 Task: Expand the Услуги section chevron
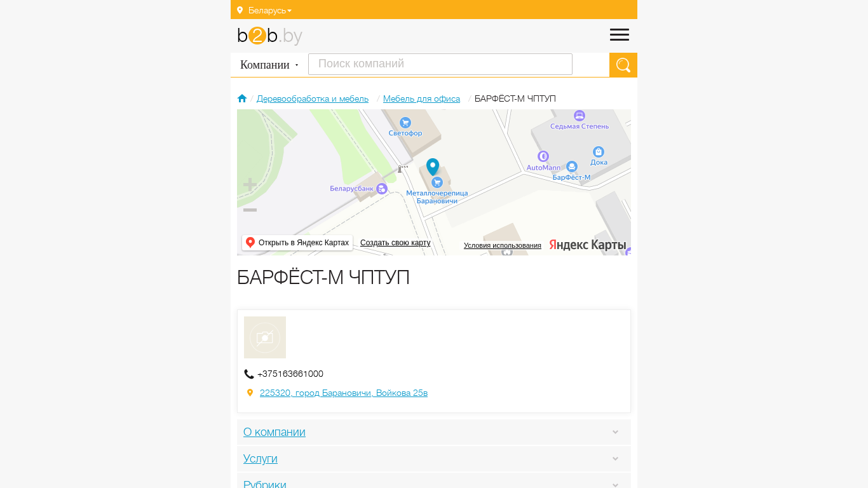coord(615,459)
